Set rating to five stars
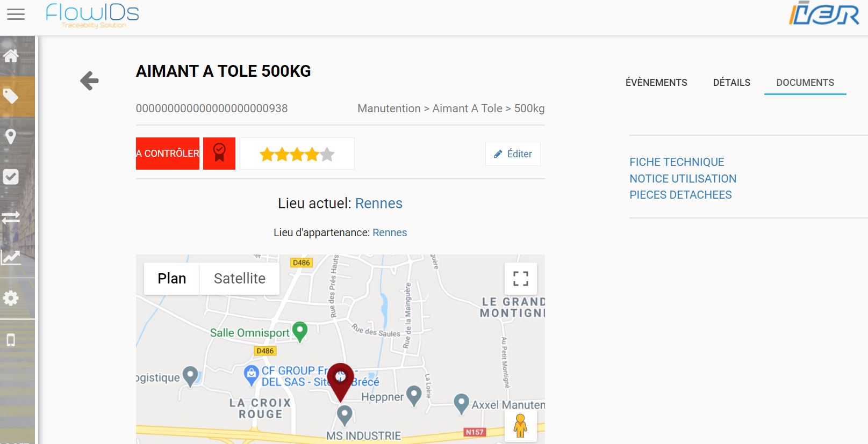Image resolution: width=868 pixels, height=444 pixels. [327, 155]
